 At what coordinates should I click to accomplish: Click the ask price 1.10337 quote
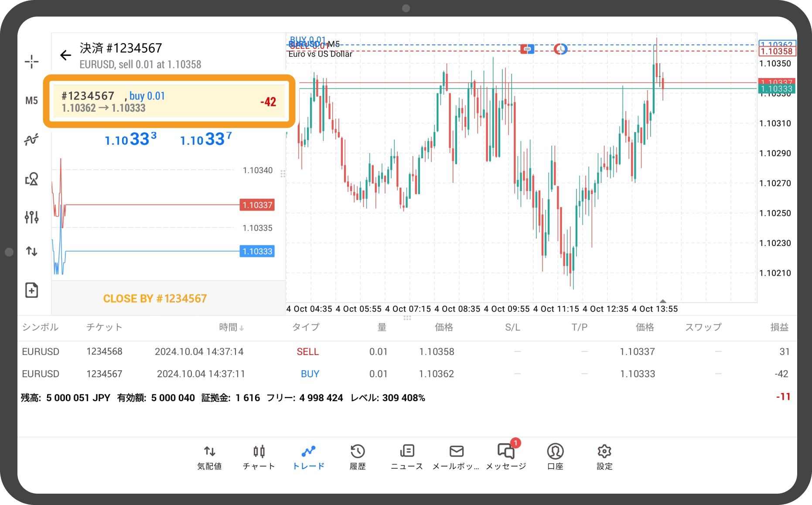[206, 139]
